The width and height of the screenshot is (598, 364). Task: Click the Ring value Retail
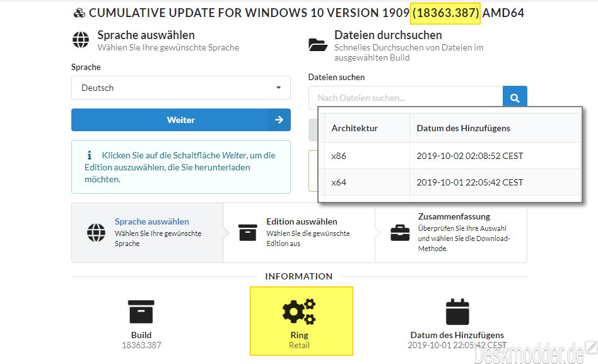pos(300,345)
